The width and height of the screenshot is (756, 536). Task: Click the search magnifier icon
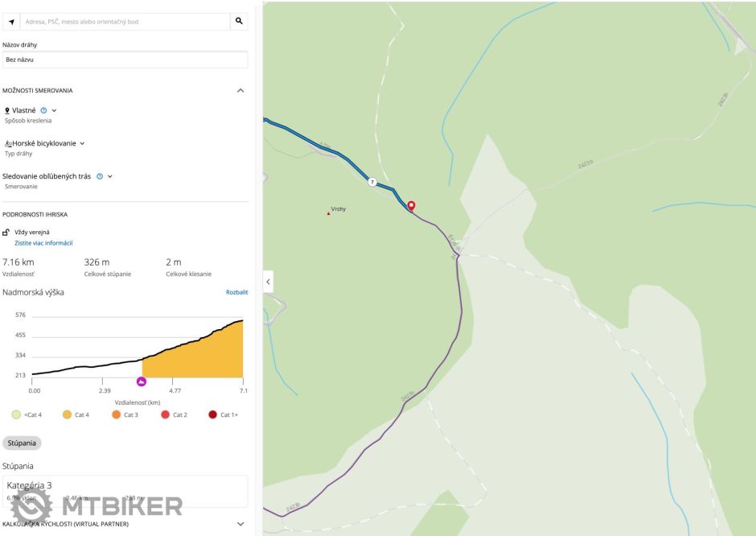(x=239, y=22)
